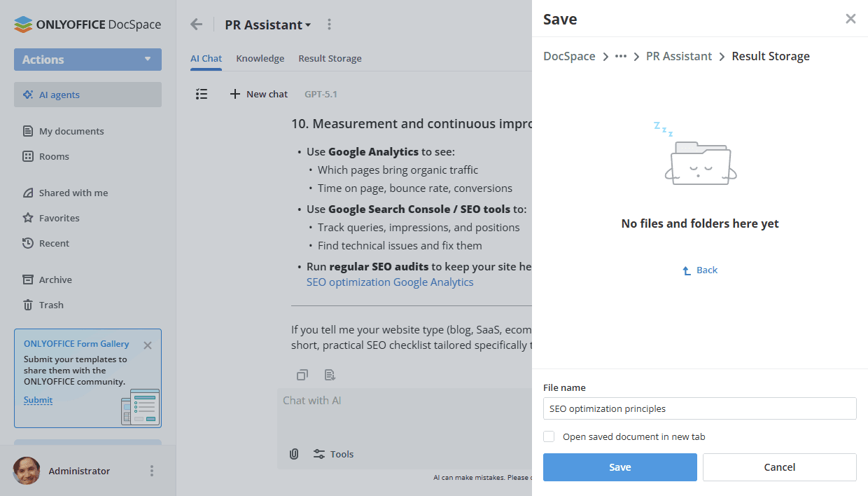Enable Open saved document in new tab
868x496 pixels.
[548, 436]
